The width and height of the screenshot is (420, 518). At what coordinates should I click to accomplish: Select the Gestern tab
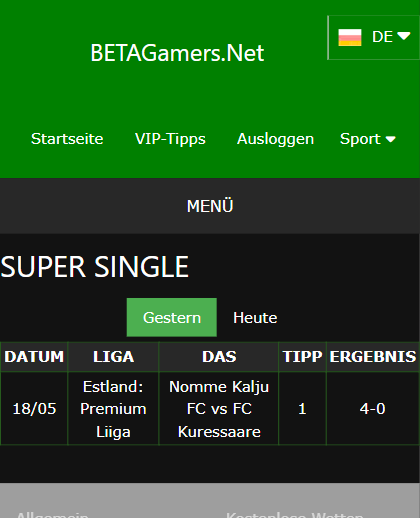pos(172,317)
